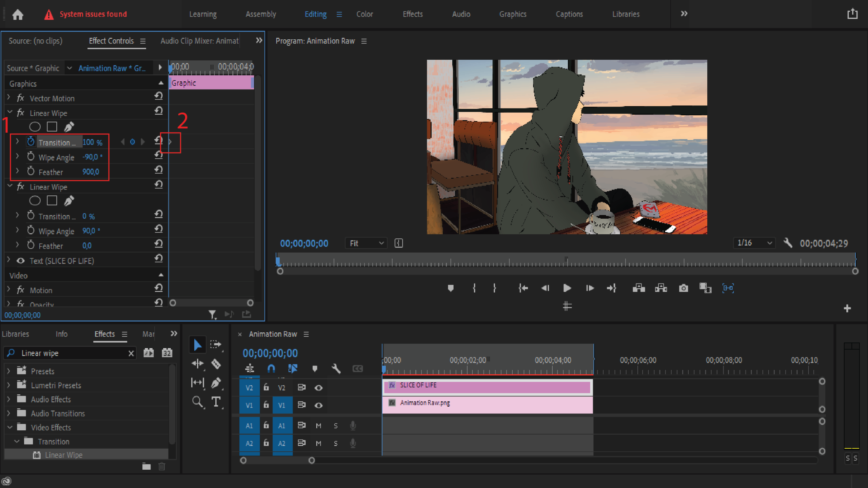Viewport: 868px width, 488px height.
Task: Click Program Monitor wrench settings icon
Action: [788, 243]
